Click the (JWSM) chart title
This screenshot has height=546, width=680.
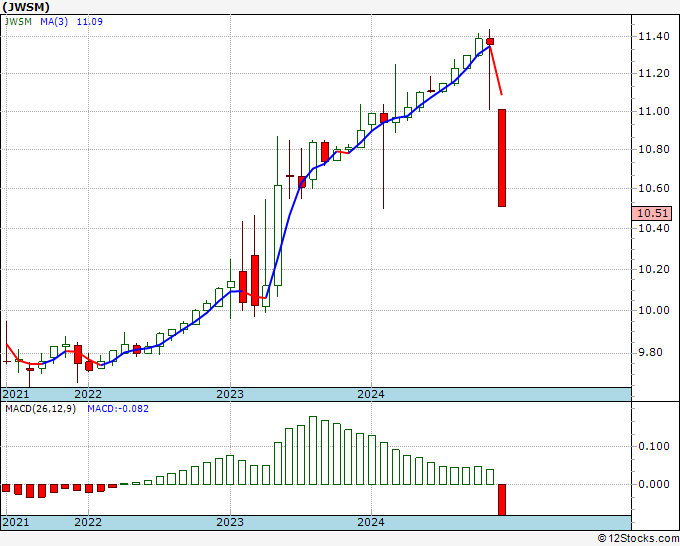click(26, 7)
